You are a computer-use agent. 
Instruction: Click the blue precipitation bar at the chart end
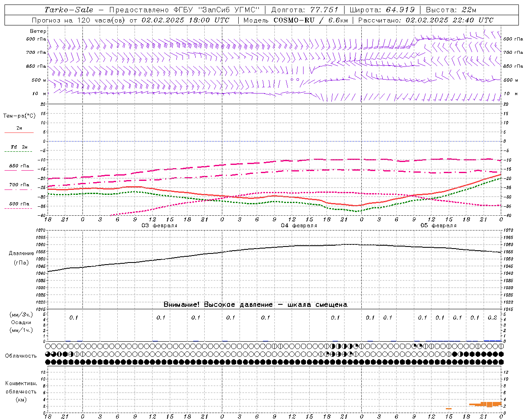point(493,341)
